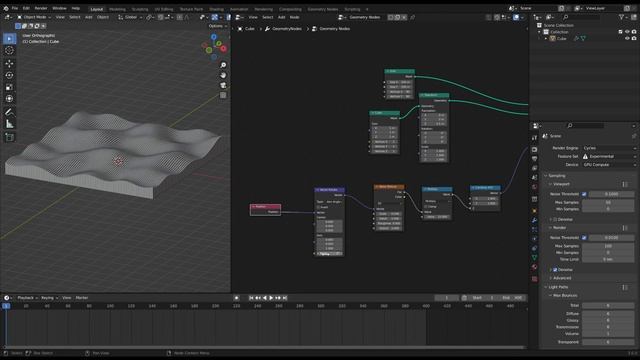The image size is (640, 360).
Task: Open the Render Engine Cycles dropdown
Action: tap(609, 148)
